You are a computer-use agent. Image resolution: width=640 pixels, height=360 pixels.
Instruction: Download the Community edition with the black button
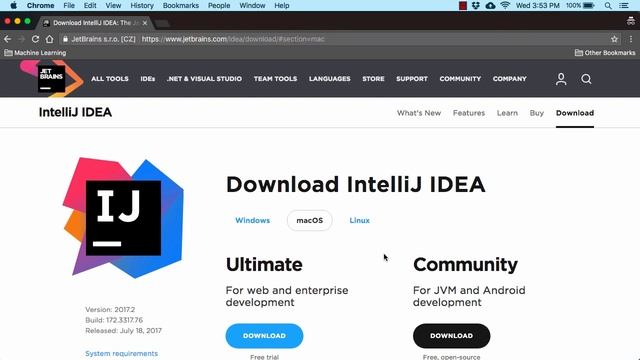coord(451,336)
